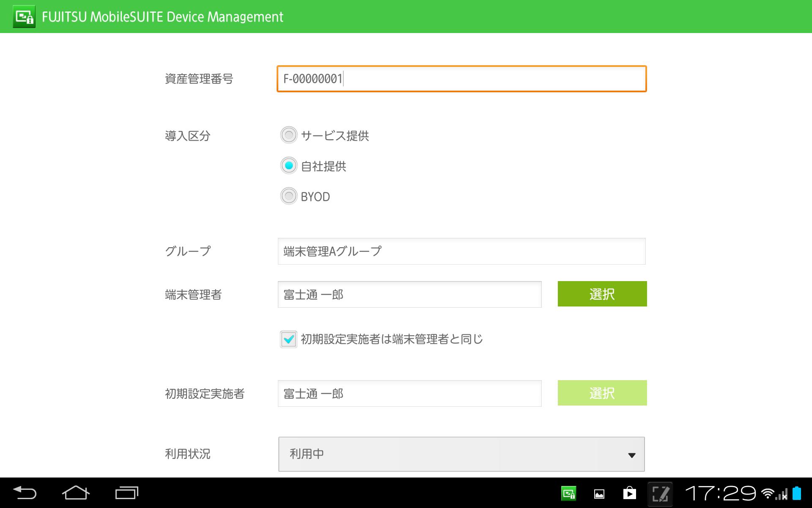Select the サービス提供 radio button
Viewport: 812px width, 508px height.
(289, 135)
